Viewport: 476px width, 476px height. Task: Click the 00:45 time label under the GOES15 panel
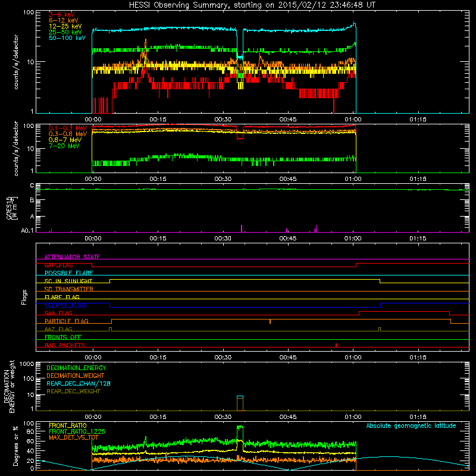(288, 239)
